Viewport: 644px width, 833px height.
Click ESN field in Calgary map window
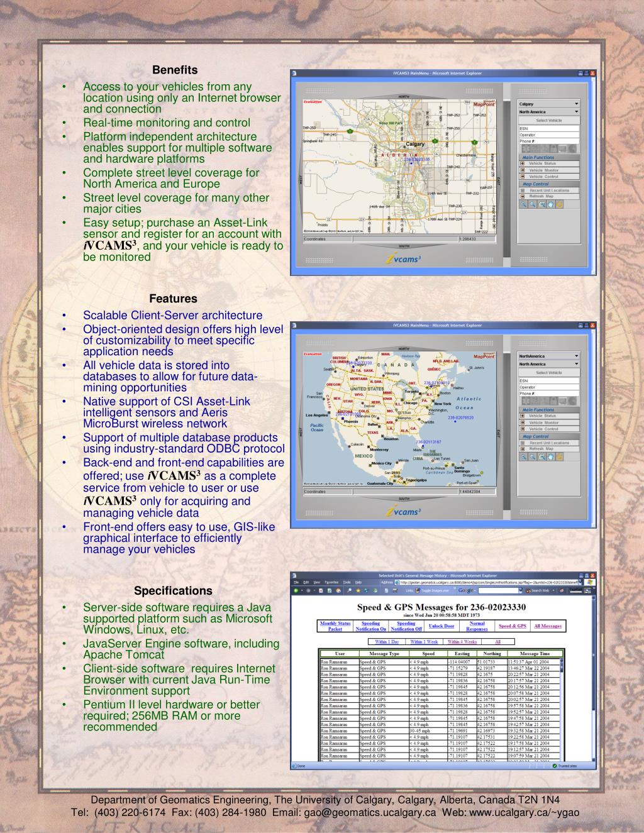coord(549,128)
